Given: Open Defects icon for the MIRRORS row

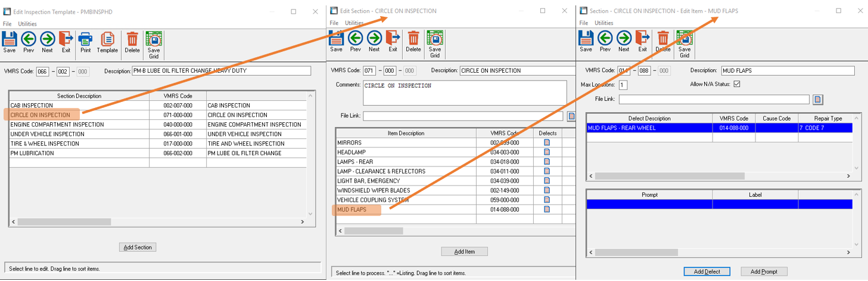Looking at the screenshot, I should pos(547,143).
